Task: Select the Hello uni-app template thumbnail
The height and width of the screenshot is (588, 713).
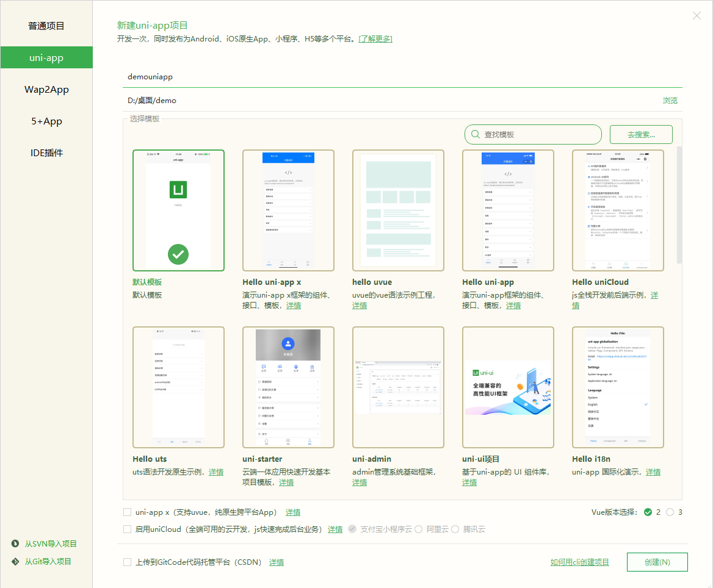Action: (x=508, y=210)
